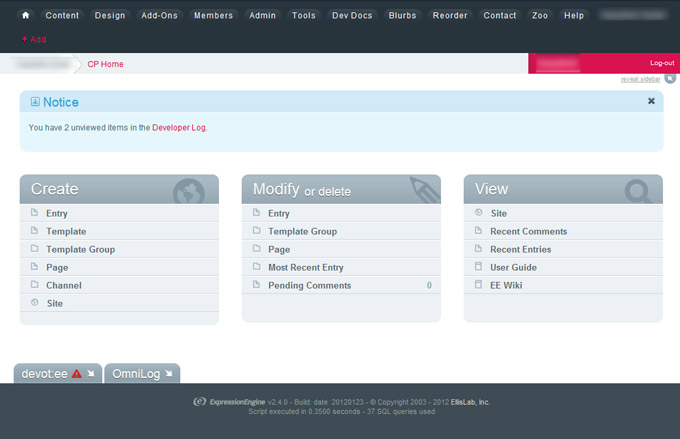Image resolution: width=680 pixels, height=439 pixels.
Task: Click the User Guide book icon
Action: pyautogui.click(x=478, y=266)
